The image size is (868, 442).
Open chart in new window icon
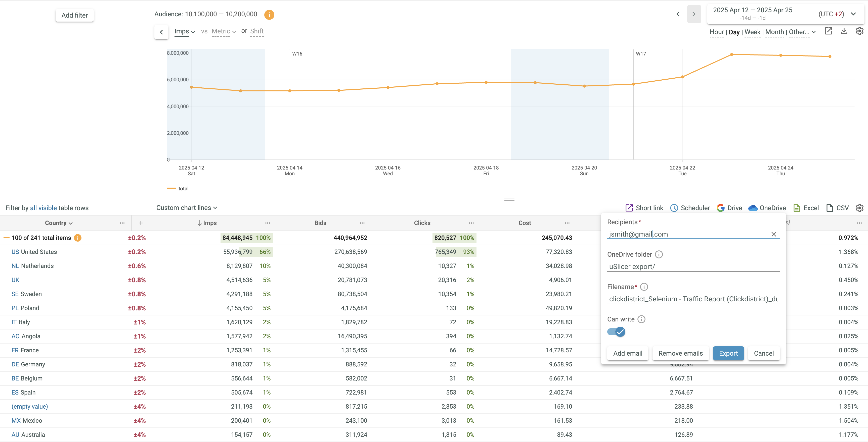(828, 31)
